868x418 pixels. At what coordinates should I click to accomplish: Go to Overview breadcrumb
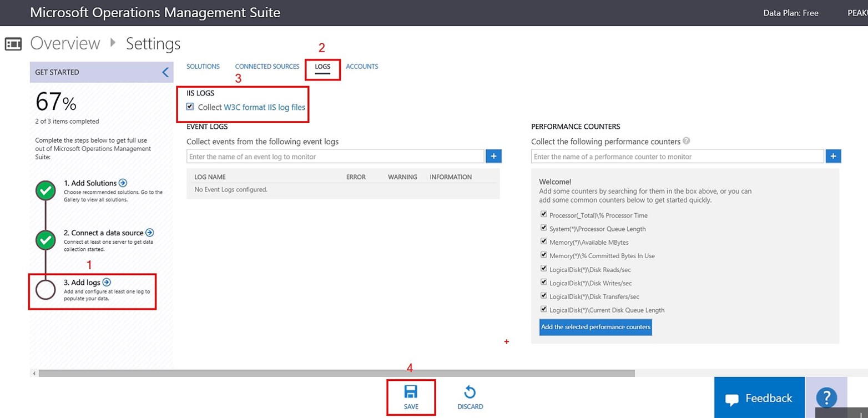pos(65,43)
